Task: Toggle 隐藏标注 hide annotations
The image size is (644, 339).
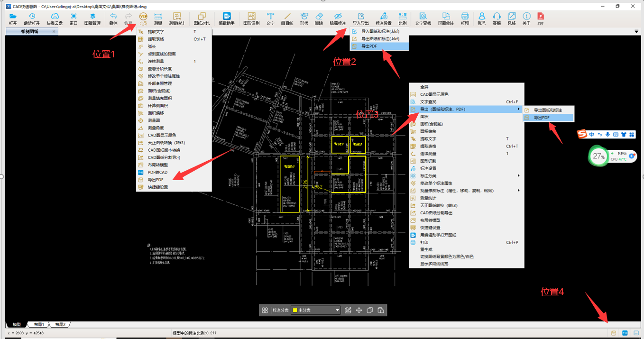Action: pos(338,19)
